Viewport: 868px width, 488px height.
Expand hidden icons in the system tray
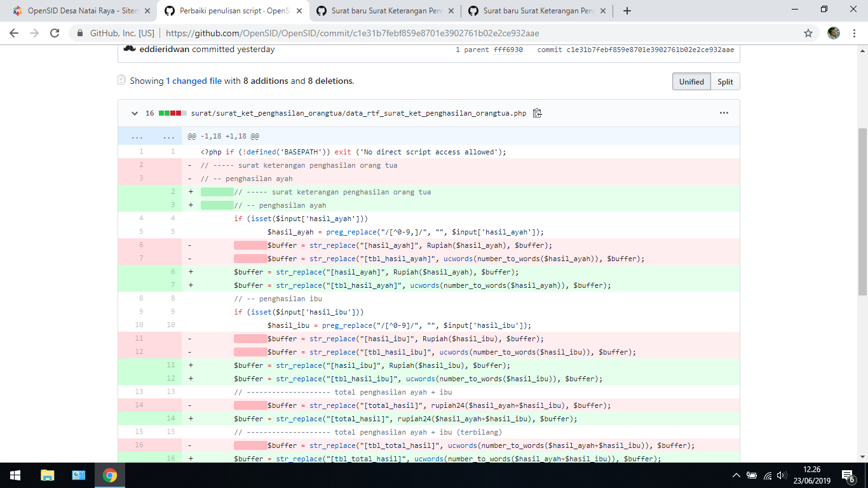tap(736, 475)
